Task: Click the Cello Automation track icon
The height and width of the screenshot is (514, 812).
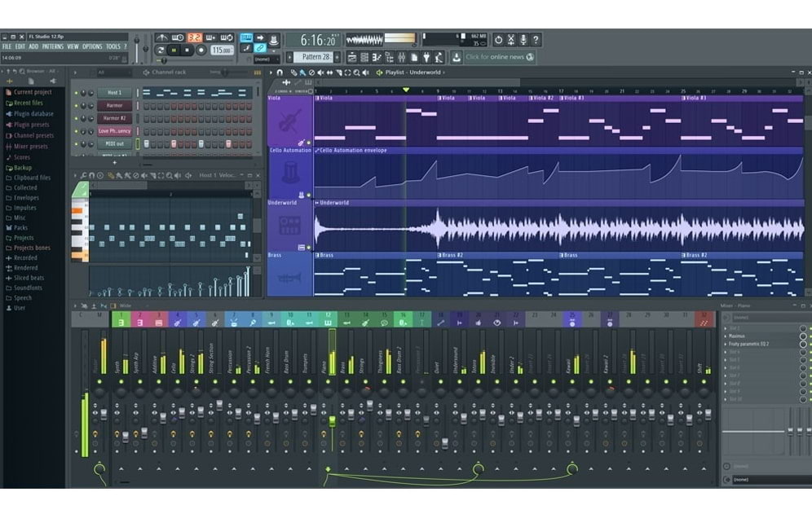Action: 289,174
